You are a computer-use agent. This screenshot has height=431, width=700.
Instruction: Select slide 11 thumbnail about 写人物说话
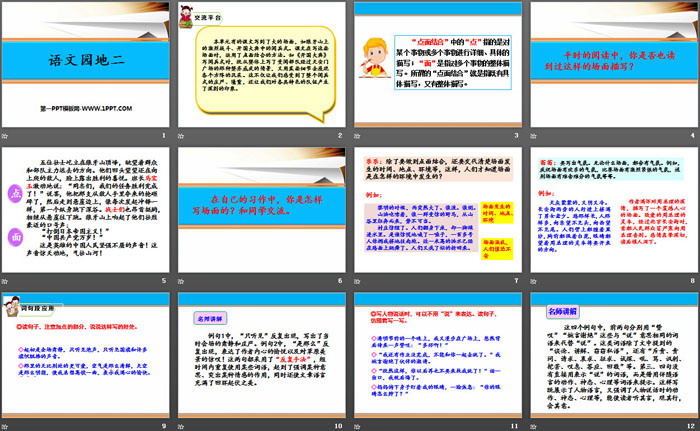click(x=438, y=356)
